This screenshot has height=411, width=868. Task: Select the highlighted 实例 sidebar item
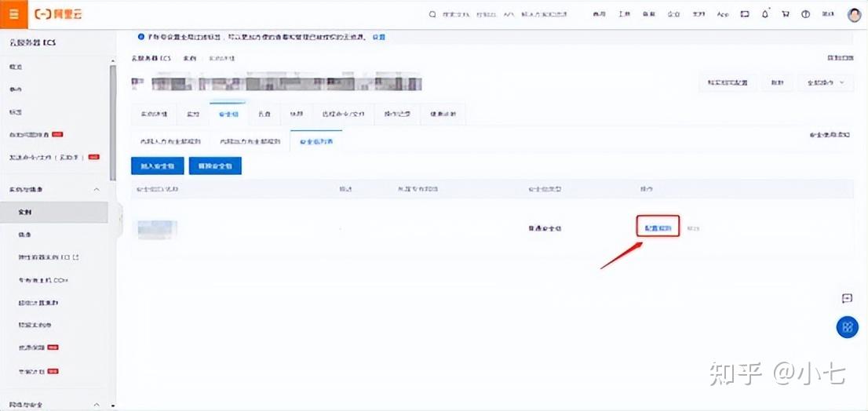click(53, 213)
